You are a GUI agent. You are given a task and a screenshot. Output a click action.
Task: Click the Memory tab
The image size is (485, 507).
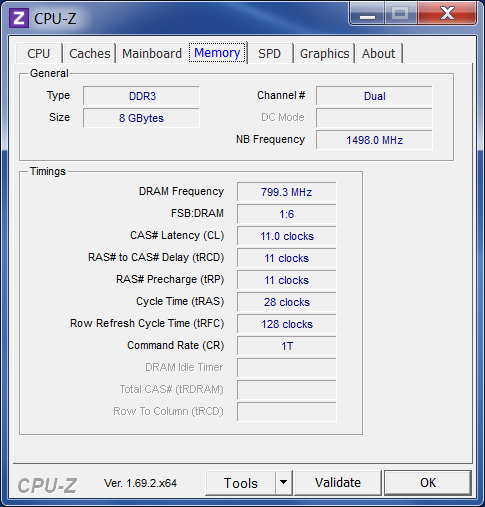click(x=217, y=53)
